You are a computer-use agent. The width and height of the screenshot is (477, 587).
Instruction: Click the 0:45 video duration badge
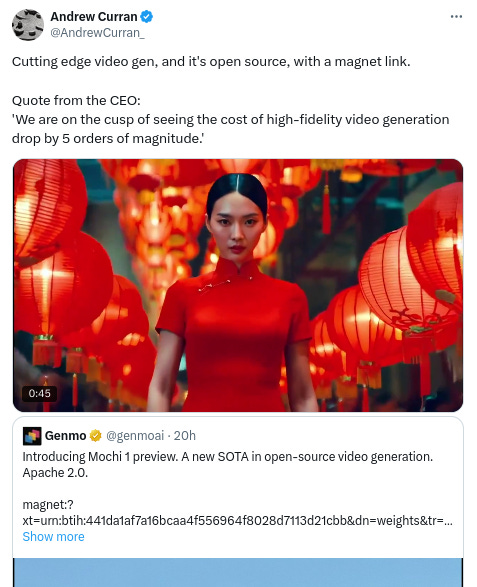point(39,393)
